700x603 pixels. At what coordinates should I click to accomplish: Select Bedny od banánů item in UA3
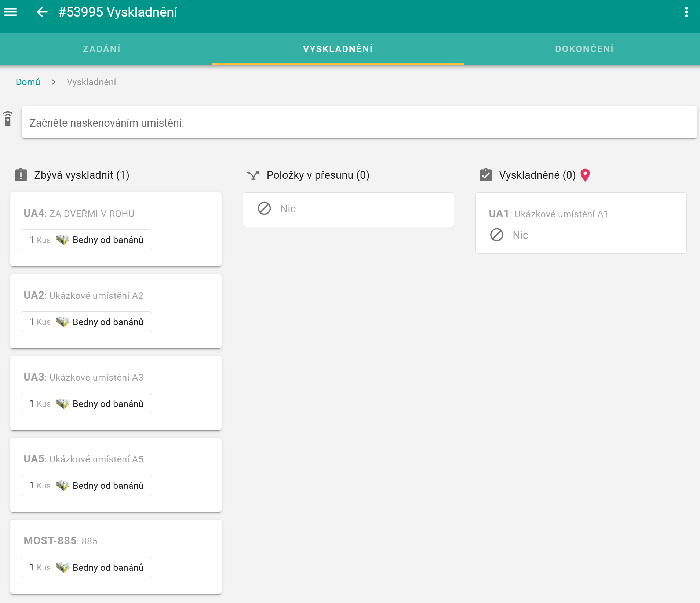pyautogui.click(x=86, y=404)
